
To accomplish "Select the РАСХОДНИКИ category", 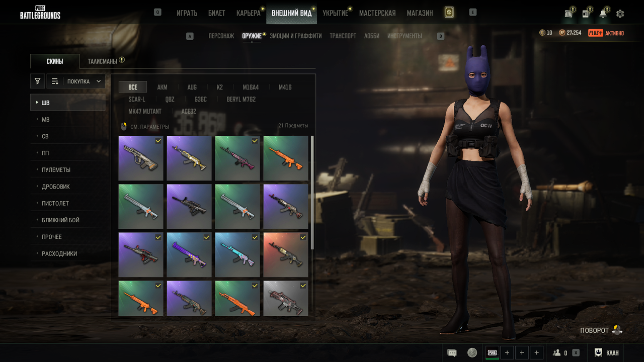I will (67, 254).
